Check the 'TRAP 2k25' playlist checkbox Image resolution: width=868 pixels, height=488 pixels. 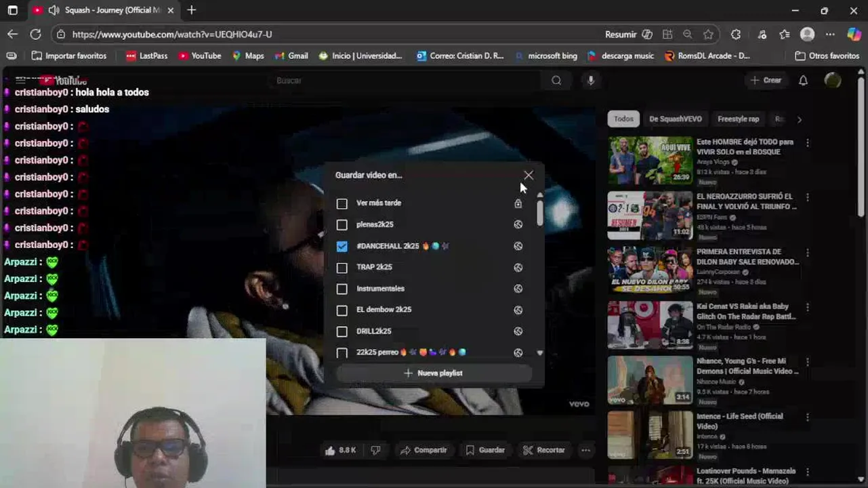[342, 267]
